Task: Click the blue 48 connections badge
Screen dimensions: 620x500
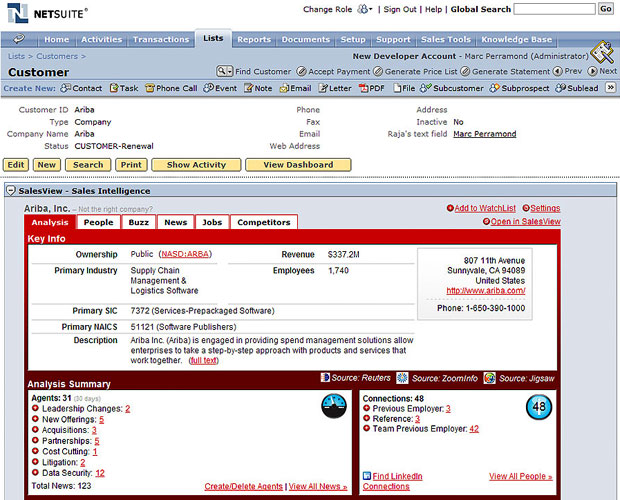Action: (x=539, y=407)
